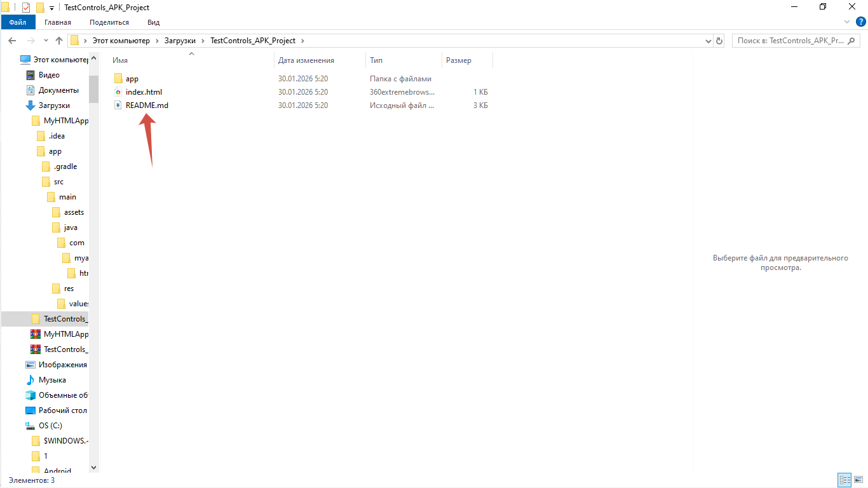Click the Back navigation arrow
The height and width of the screenshot is (488, 868).
(x=12, y=41)
